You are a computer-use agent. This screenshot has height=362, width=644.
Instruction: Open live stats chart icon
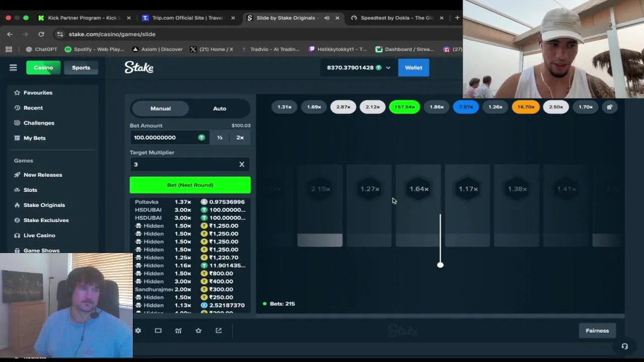(x=178, y=330)
